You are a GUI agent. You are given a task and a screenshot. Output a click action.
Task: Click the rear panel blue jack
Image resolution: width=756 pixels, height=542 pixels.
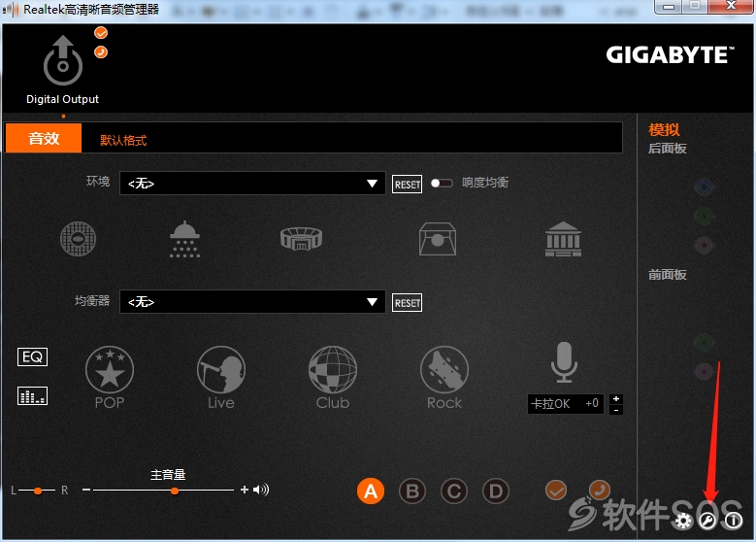pyautogui.click(x=704, y=186)
